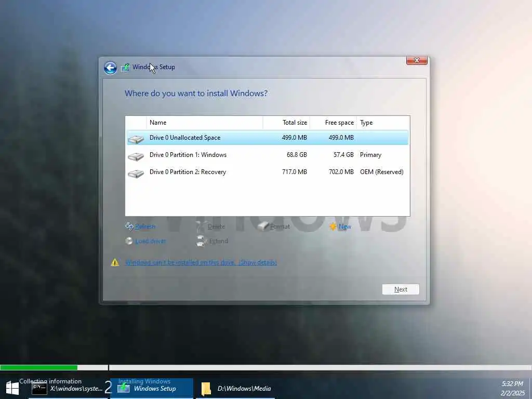Click the 702.0 MB free space cell
532x399 pixels.
[x=341, y=172]
